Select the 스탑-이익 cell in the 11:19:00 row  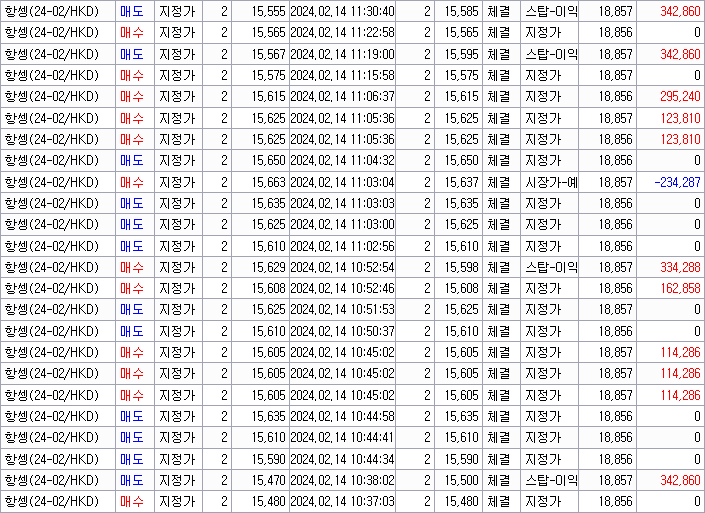pyautogui.click(x=551, y=54)
